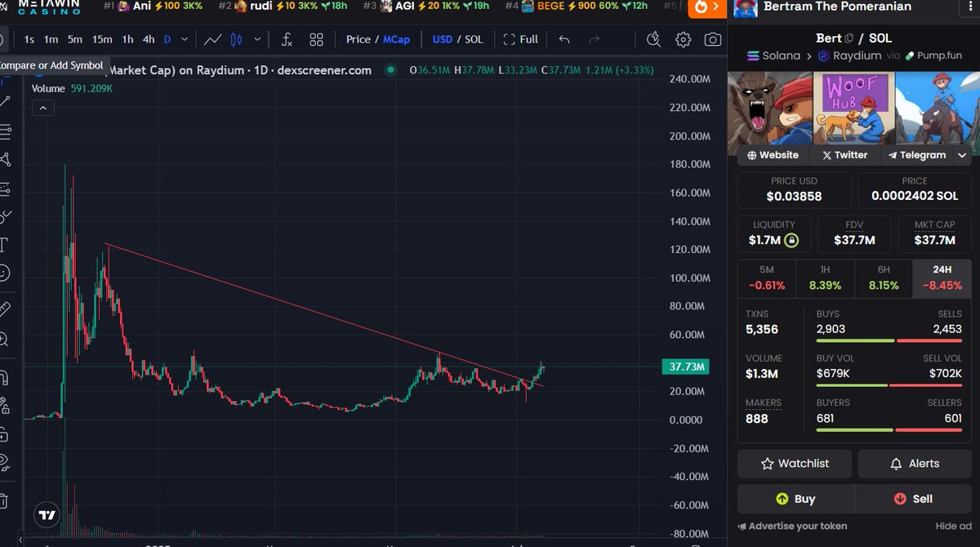This screenshot has height=547, width=980.
Task: Set timeframe to 1h
Action: pos(128,39)
